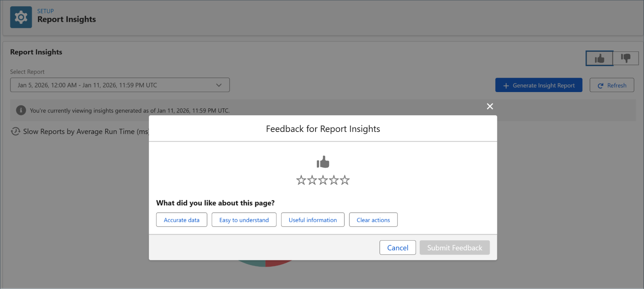This screenshot has width=644, height=289.
Task: Refresh the report insights
Action: pyautogui.click(x=611, y=85)
